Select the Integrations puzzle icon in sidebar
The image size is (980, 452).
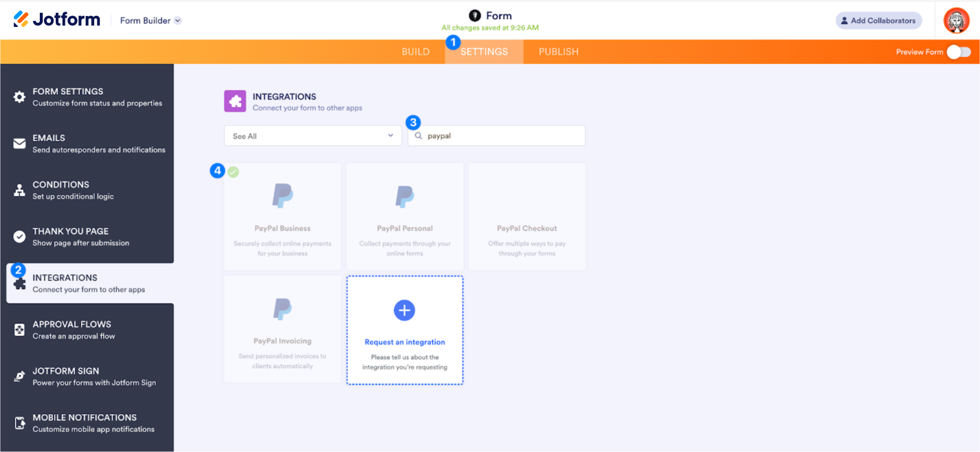tap(20, 284)
